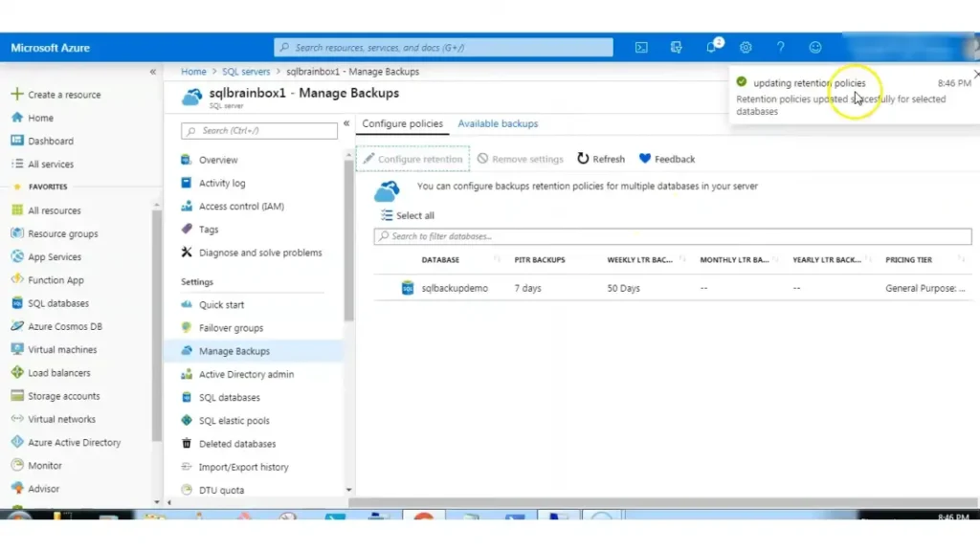Sort by WEEKLY LTR BACKUPS column
The image size is (980, 551).
[639, 260]
